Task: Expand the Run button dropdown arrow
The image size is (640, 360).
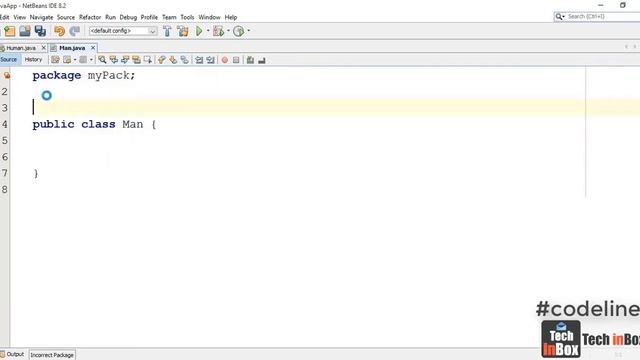Action: [x=208, y=31]
